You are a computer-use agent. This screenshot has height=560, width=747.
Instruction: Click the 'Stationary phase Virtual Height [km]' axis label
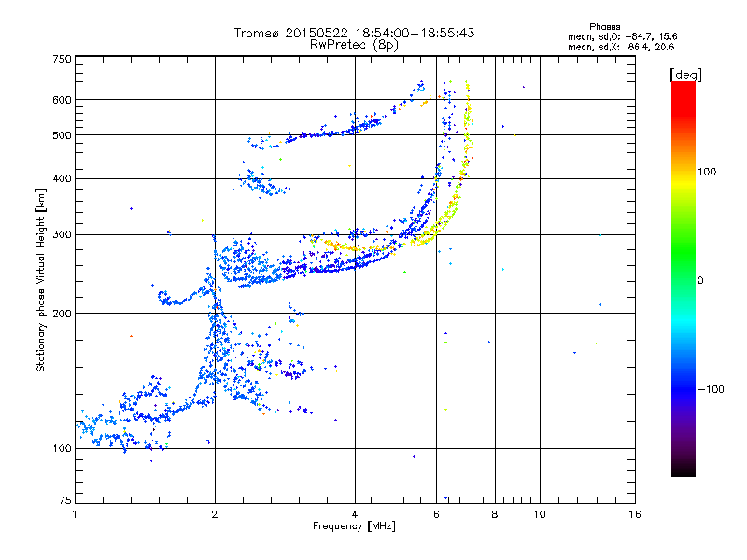click(41, 280)
